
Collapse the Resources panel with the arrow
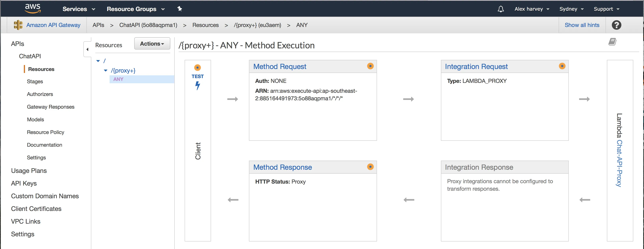click(87, 49)
